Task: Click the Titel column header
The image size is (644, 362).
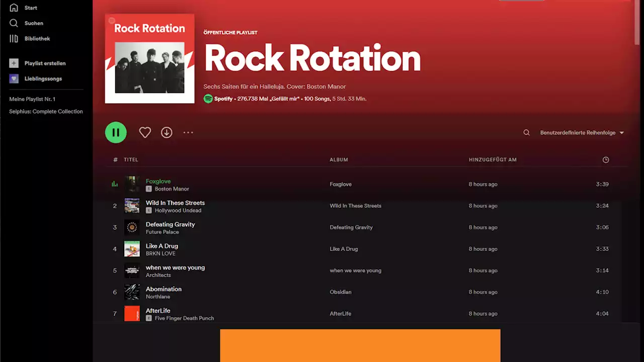Action: pyautogui.click(x=131, y=160)
